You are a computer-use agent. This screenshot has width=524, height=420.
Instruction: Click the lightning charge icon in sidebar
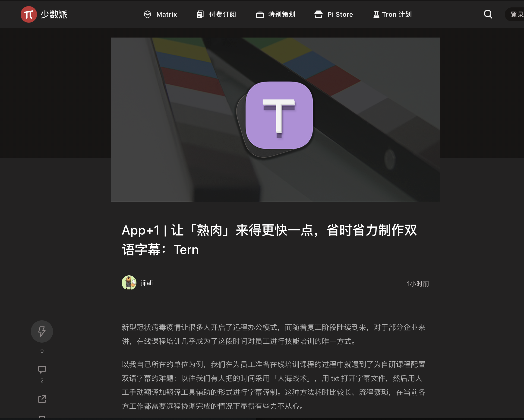(42, 331)
